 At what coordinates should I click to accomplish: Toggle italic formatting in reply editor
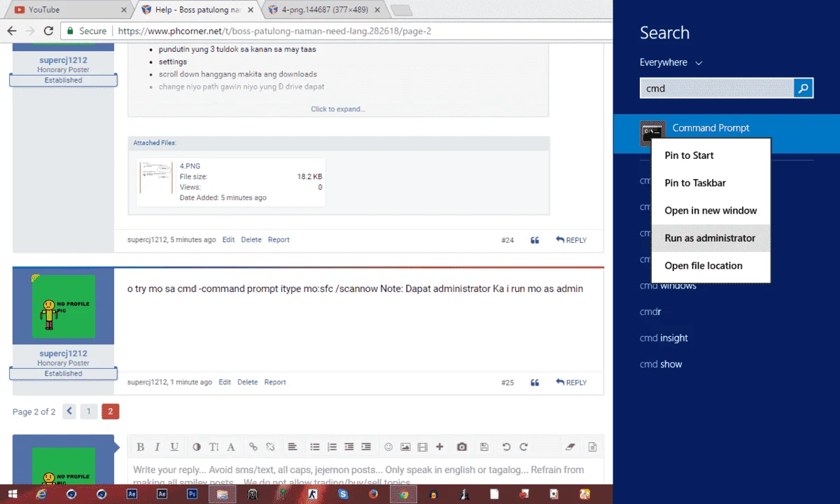pos(157,447)
